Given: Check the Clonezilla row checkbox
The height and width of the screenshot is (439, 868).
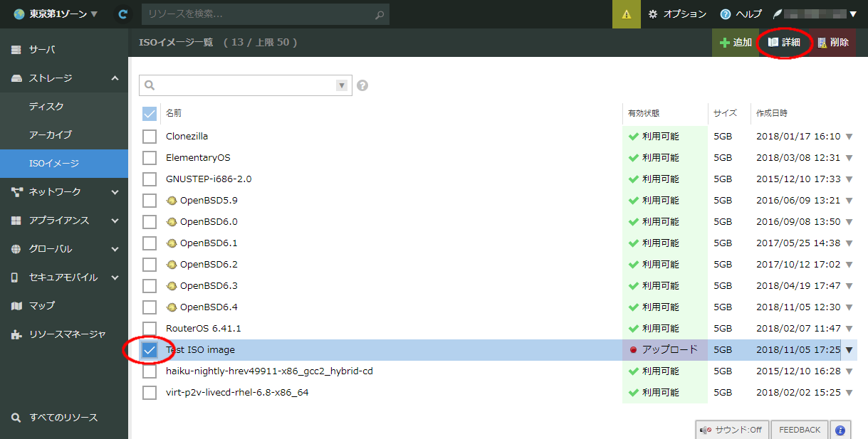Looking at the screenshot, I should [150, 137].
